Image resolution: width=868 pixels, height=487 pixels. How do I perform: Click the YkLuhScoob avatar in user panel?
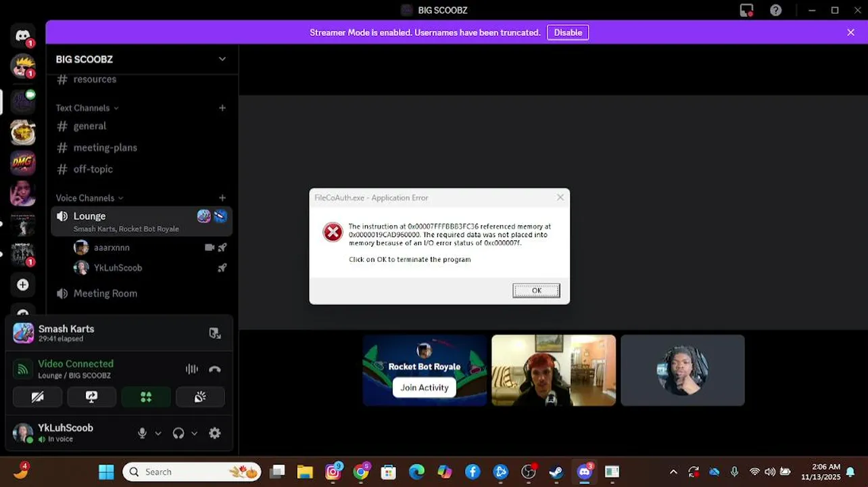pyautogui.click(x=23, y=433)
